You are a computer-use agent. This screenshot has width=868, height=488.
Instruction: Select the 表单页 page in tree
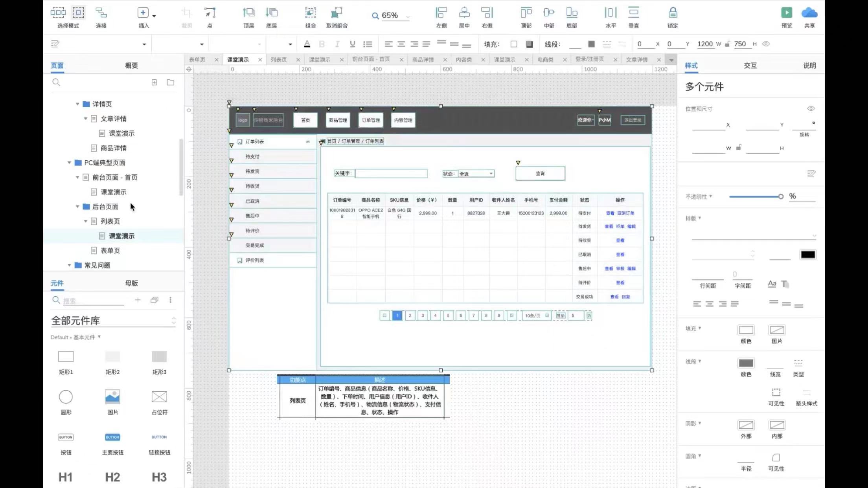pos(110,251)
